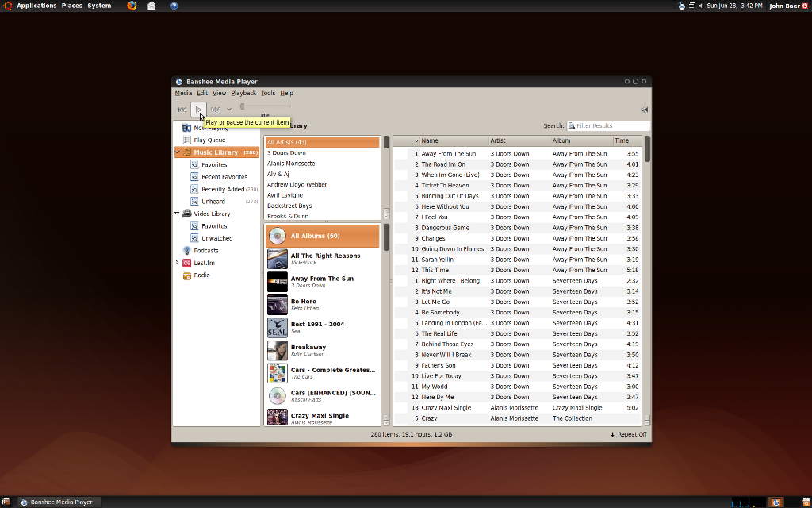Open the Media menu
This screenshot has width=812, height=508.
point(183,94)
